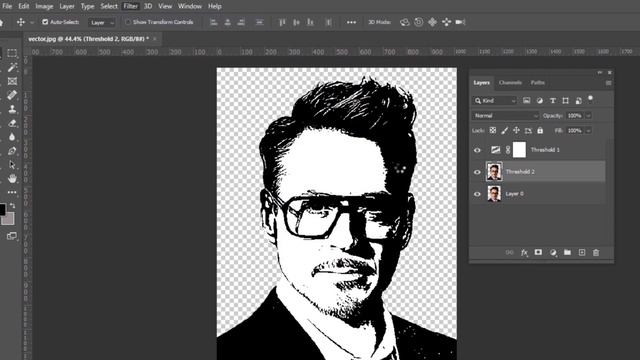
Task: Click the 3D video camera zoom icon
Action: click(x=460, y=22)
